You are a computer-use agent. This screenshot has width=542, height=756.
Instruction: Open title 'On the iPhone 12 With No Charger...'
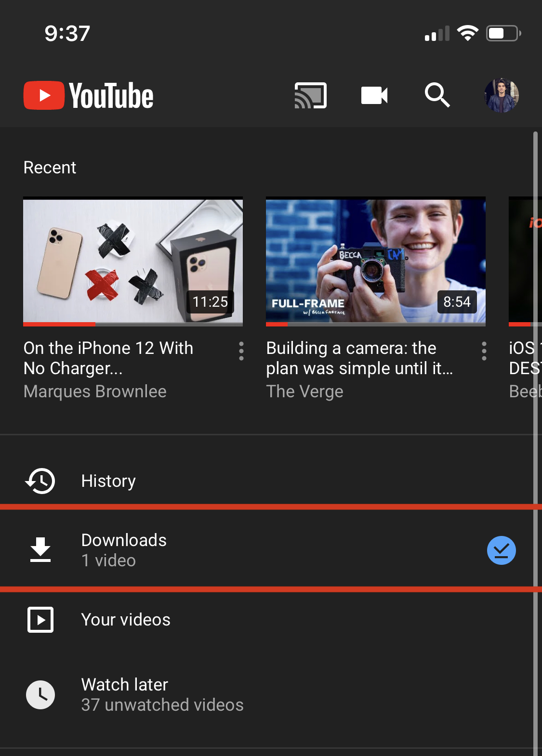click(108, 358)
